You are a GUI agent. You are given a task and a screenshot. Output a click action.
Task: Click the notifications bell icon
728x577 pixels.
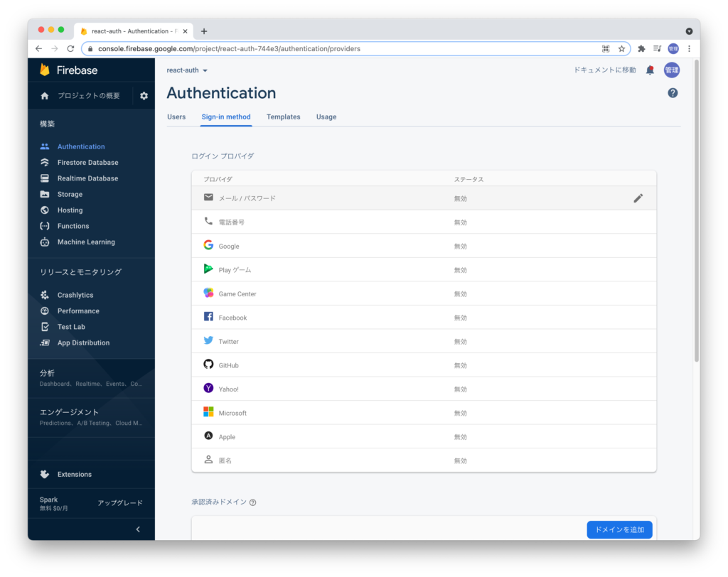pyautogui.click(x=650, y=70)
